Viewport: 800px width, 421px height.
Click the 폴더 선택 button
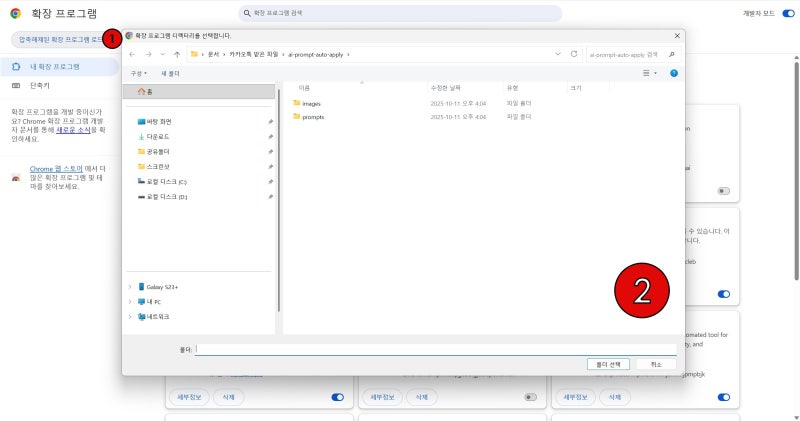(608, 364)
